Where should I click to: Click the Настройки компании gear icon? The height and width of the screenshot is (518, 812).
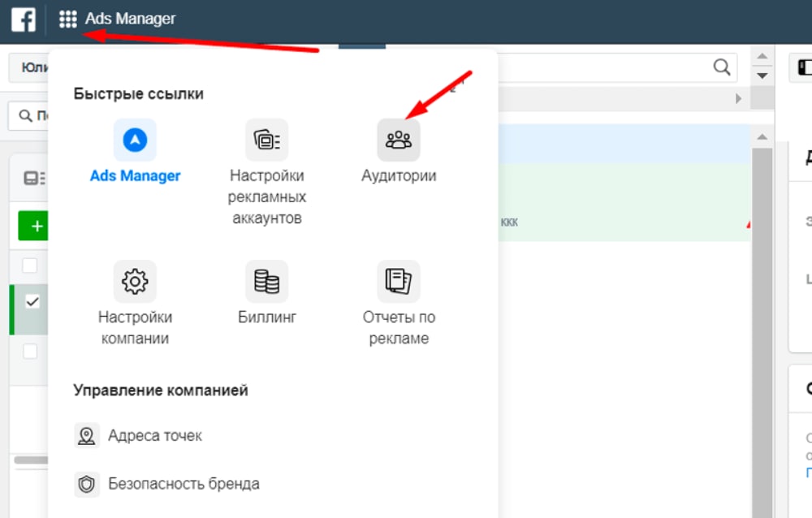(x=135, y=281)
